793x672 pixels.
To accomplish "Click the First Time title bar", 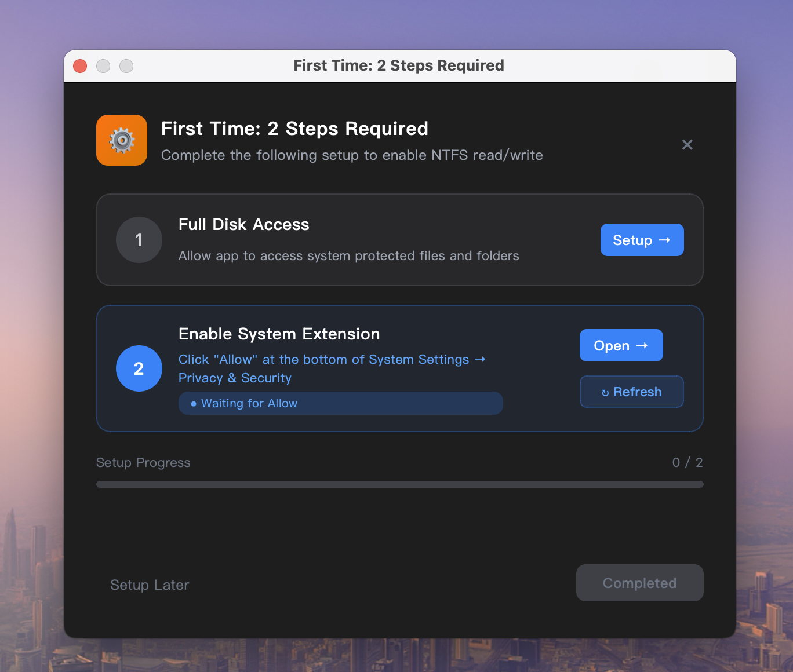I will 399,65.
